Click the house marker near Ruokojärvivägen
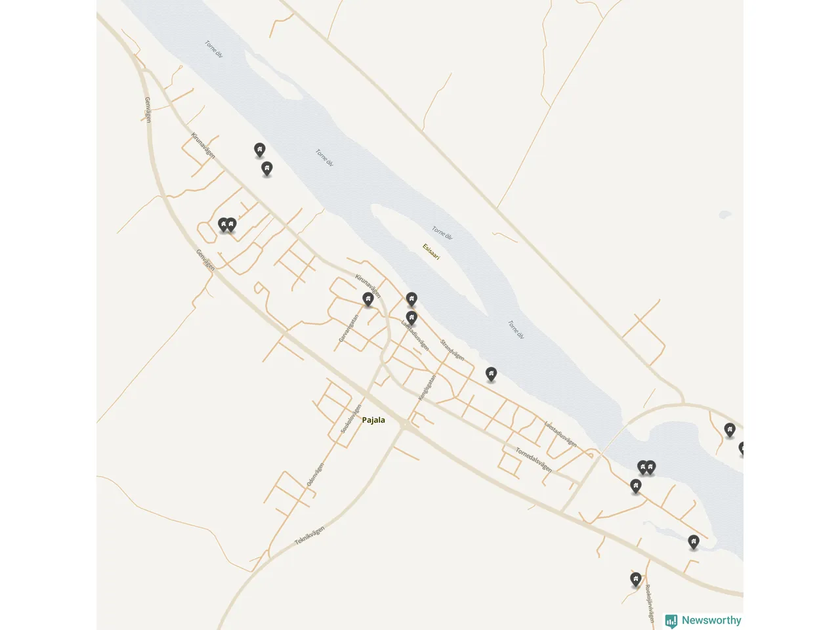840x630 pixels. point(635,579)
